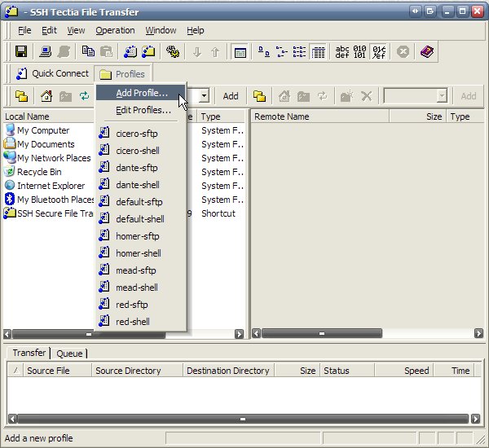Open the Window menu
489x448 pixels.
161,31
